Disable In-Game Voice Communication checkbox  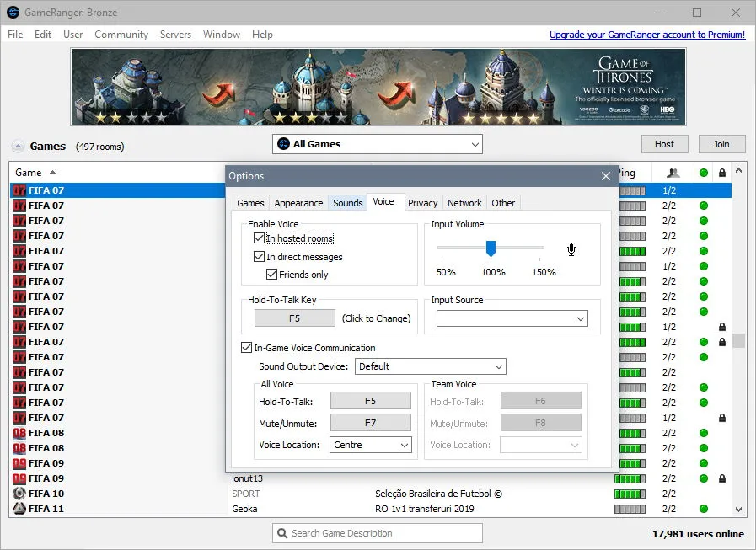(x=246, y=348)
